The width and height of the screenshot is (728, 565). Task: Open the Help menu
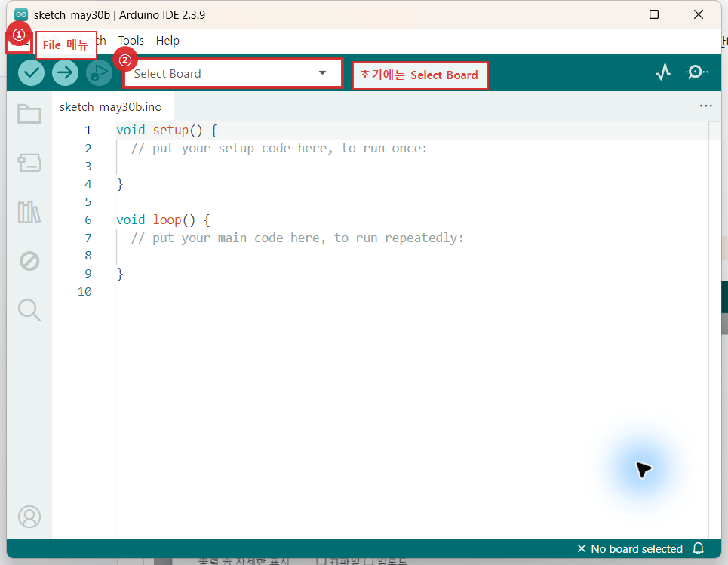tap(167, 41)
